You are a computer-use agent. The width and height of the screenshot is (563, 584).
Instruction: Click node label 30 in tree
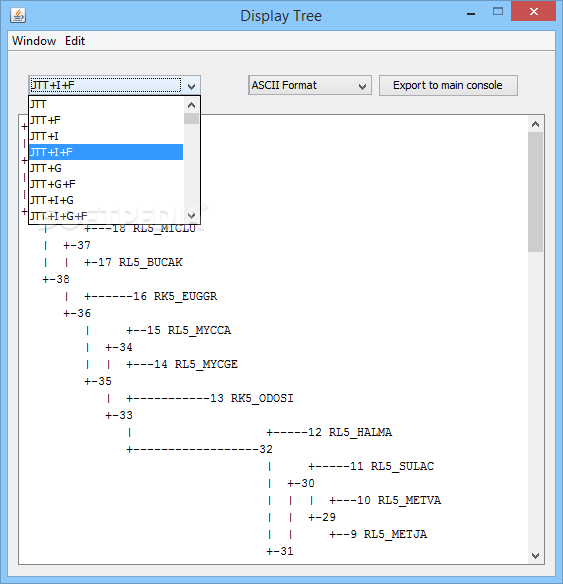pos(308,483)
